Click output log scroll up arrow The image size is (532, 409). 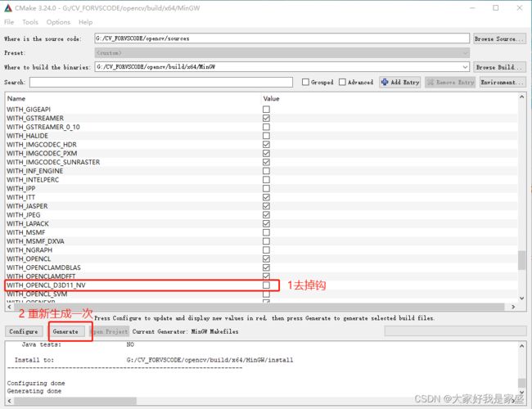click(x=522, y=346)
